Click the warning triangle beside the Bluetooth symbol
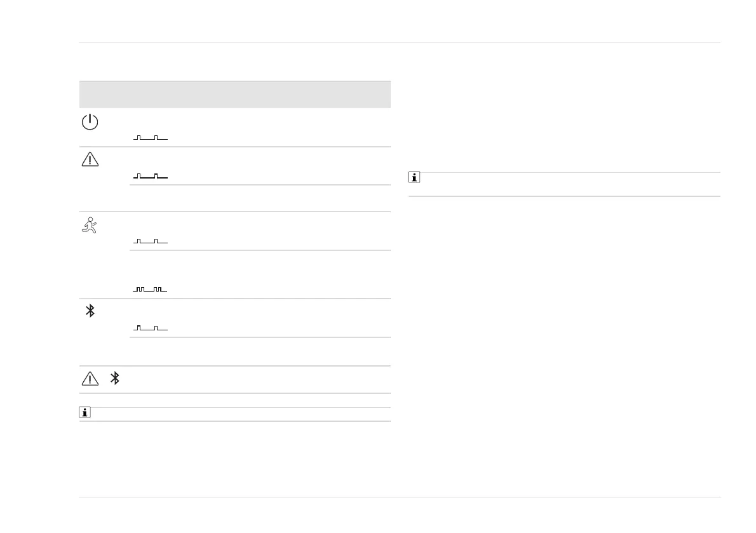 [x=90, y=379]
